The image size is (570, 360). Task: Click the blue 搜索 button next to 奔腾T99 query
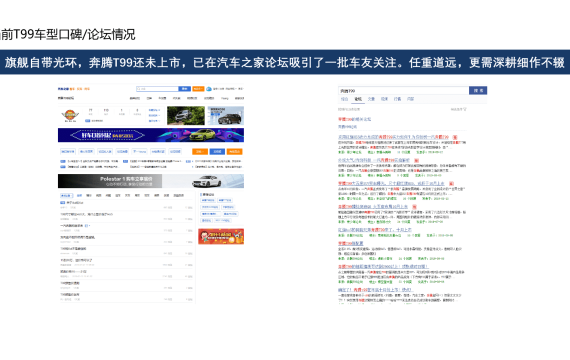(478, 91)
